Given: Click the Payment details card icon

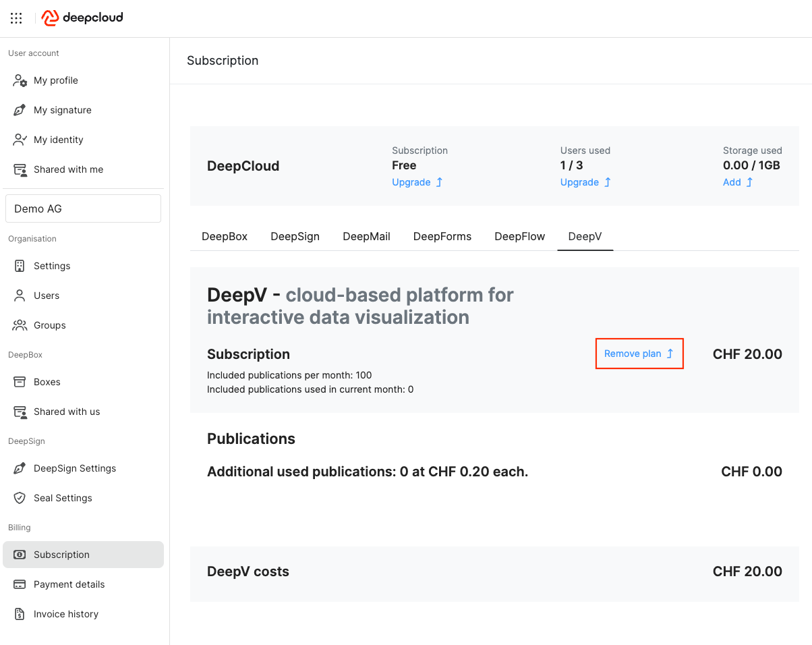Looking at the screenshot, I should click(x=20, y=584).
